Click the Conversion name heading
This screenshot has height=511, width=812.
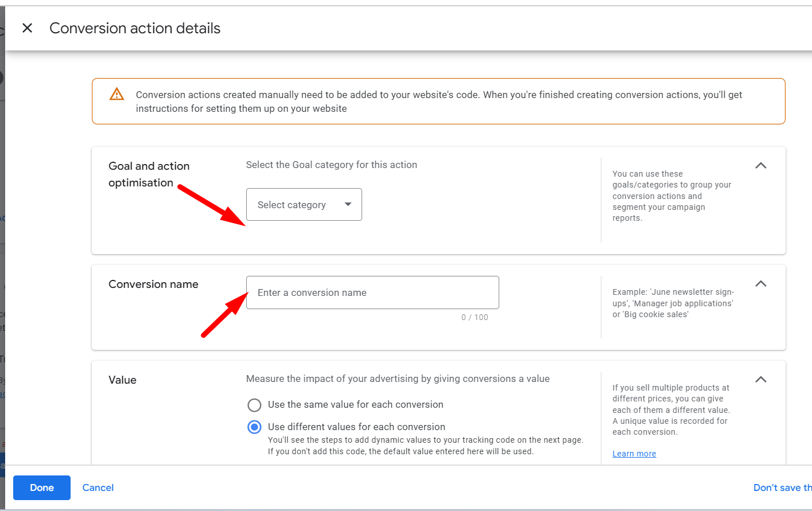pos(153,284)
